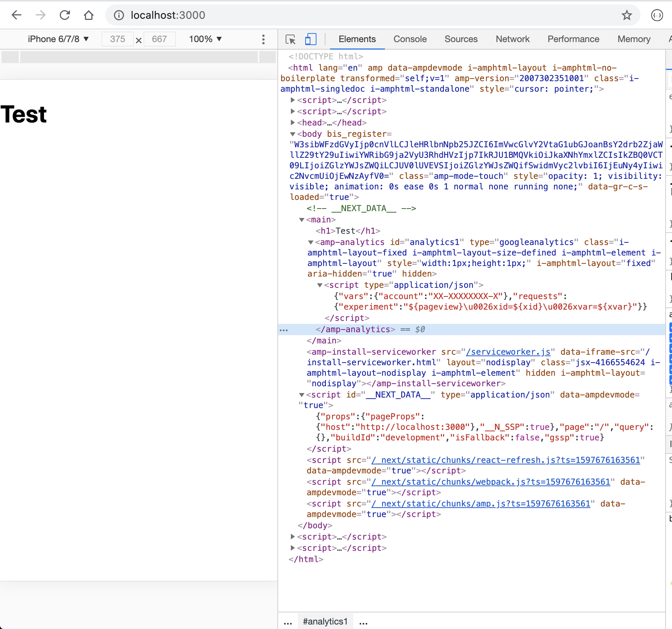672x629 pixels.
Task: Click the localhost:3000 address bar
Action: coord(372,15)
